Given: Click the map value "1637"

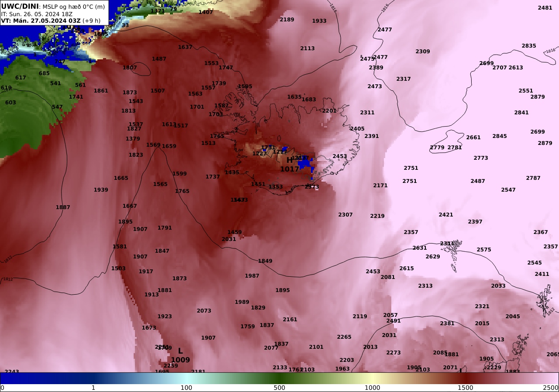Looking at the screenshot, I should (x=185, y=47).
